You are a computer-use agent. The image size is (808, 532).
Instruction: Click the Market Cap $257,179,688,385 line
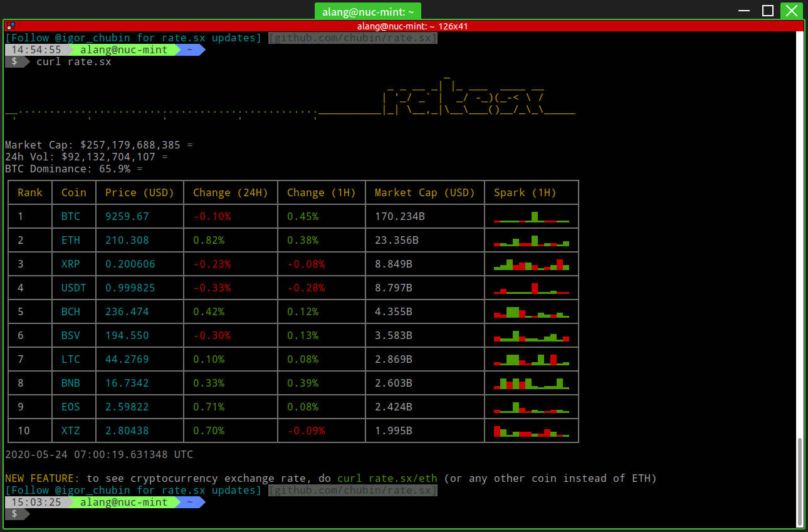click(99, 145)
